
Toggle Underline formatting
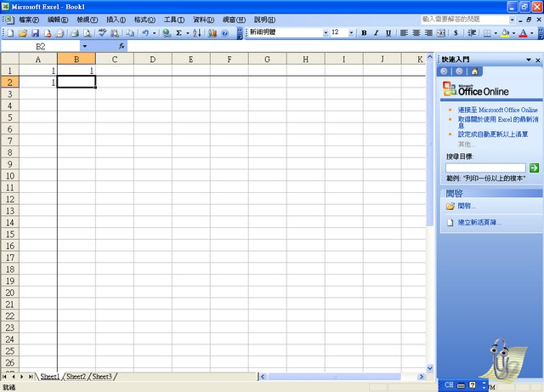388,33
